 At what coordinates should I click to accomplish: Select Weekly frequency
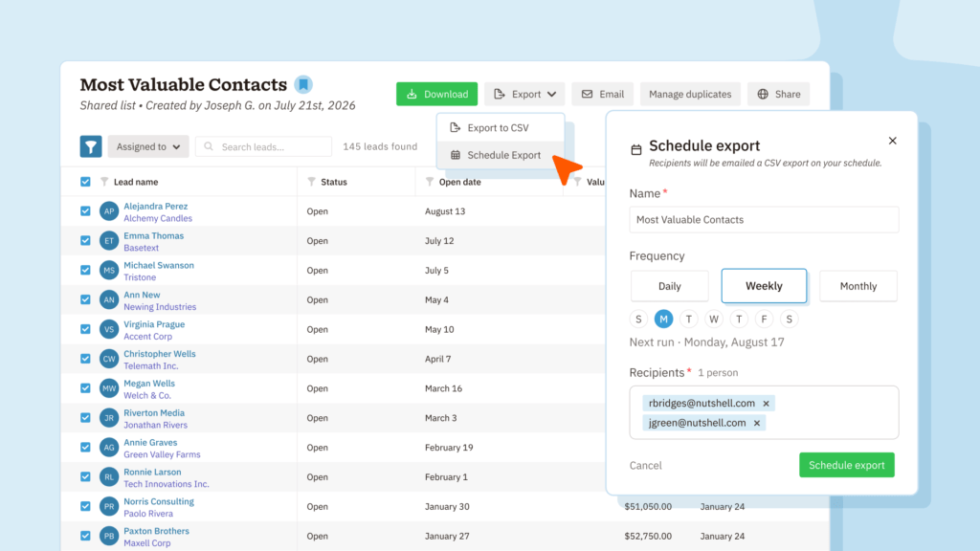click(764, 285)
